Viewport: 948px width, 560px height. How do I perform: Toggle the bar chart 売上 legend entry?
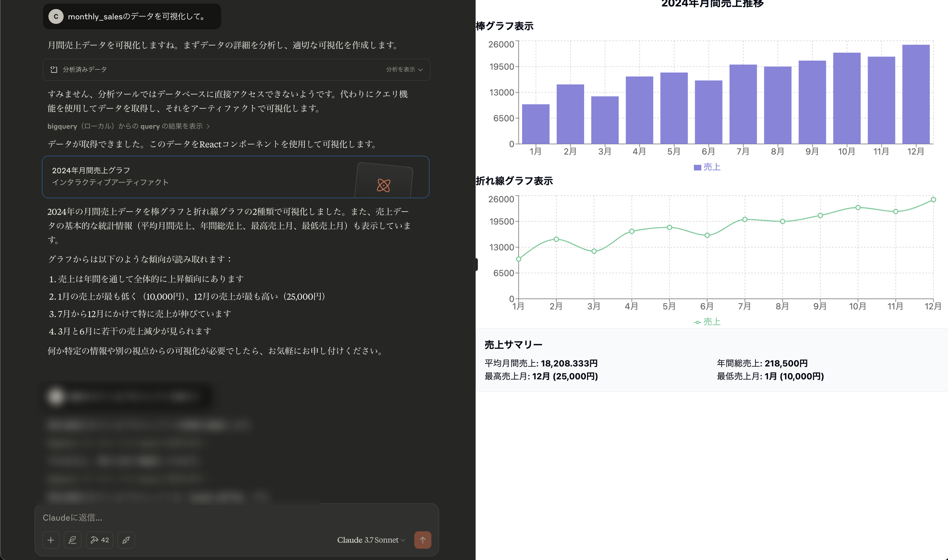(x=707, y=167)
